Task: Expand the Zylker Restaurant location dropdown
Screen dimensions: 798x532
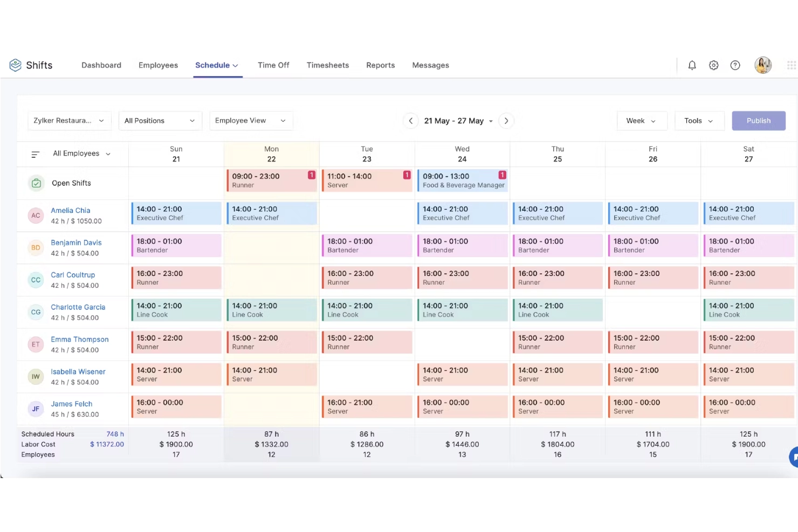Action: coord(69,121)
